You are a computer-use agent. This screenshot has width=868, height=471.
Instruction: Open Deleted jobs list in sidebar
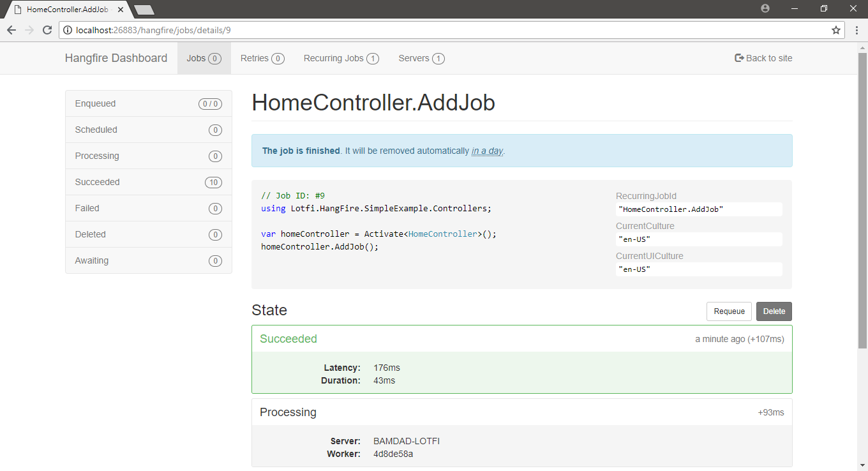pyautogui.click(x=149, y=234)
